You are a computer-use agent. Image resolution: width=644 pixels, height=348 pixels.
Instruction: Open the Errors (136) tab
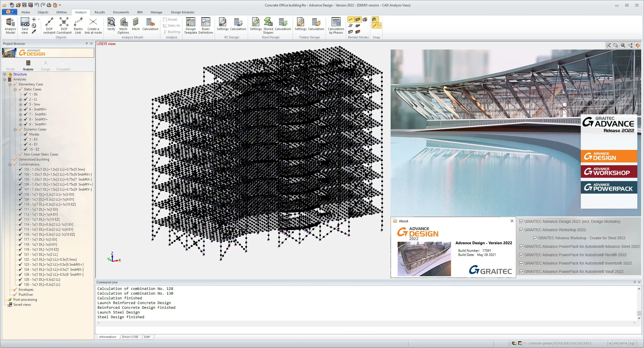pyautogui.click(x=130, y=337)
